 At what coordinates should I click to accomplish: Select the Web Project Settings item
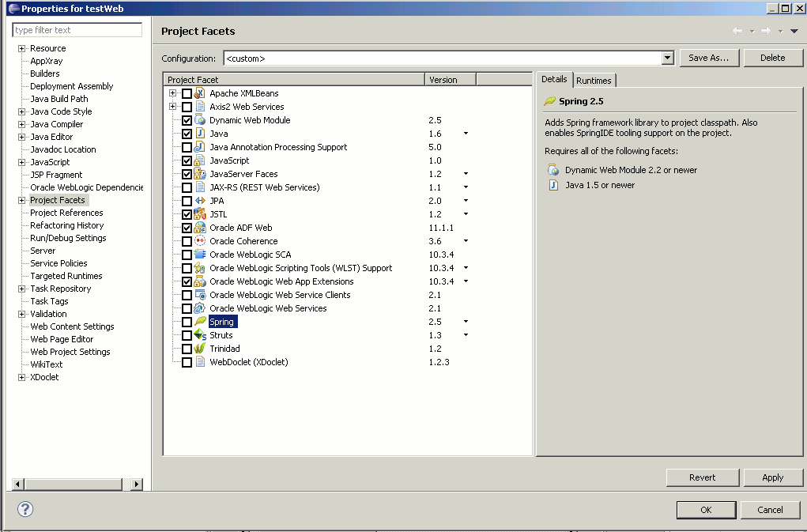click(x=70, y=352)
